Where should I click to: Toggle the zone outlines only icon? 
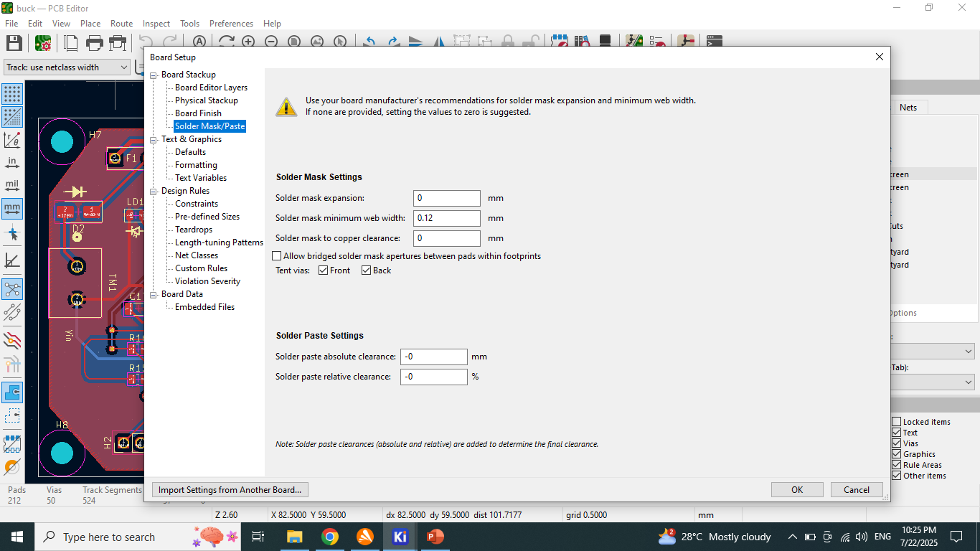pos(12,415)
